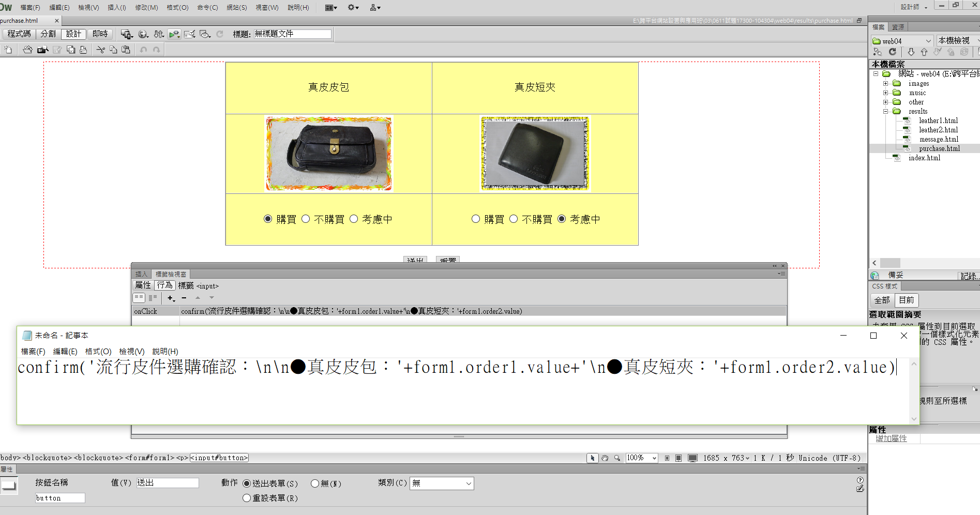Collapse the results folder in file tree
Viewport: 980px width, 515px height.
[885, 111]
